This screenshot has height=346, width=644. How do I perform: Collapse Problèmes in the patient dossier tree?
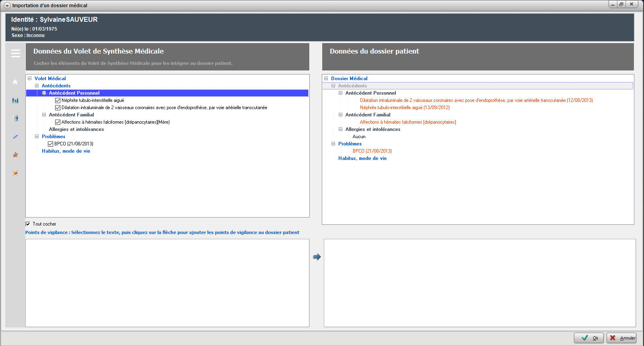[333, 144]
